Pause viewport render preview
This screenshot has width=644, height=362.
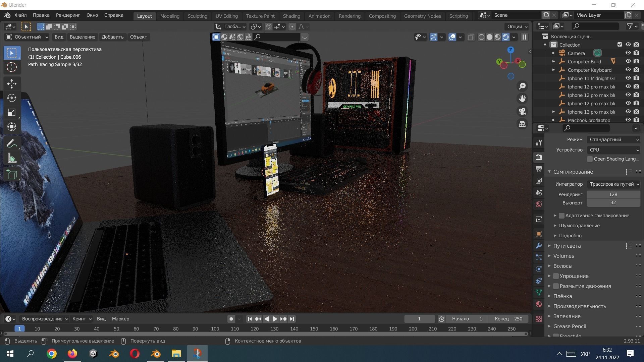pyautogui.click(x=524, y=37)
